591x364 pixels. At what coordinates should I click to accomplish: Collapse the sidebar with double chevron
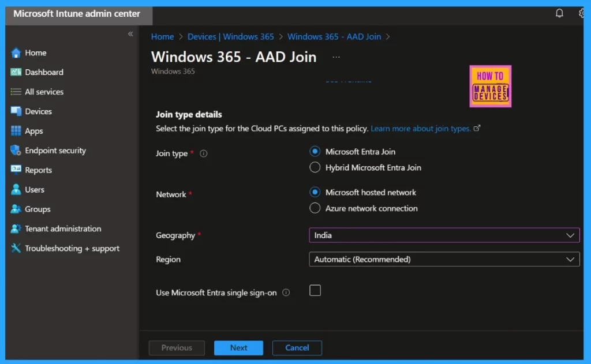130,34
